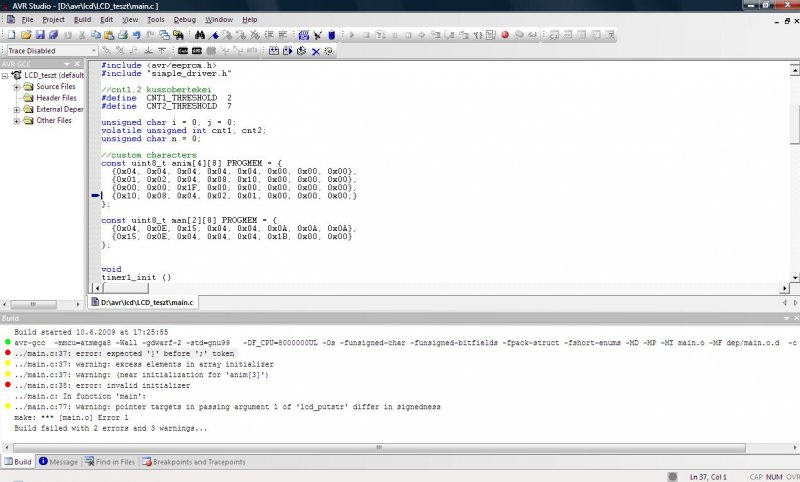Open the Build menu

pos(83,19)
